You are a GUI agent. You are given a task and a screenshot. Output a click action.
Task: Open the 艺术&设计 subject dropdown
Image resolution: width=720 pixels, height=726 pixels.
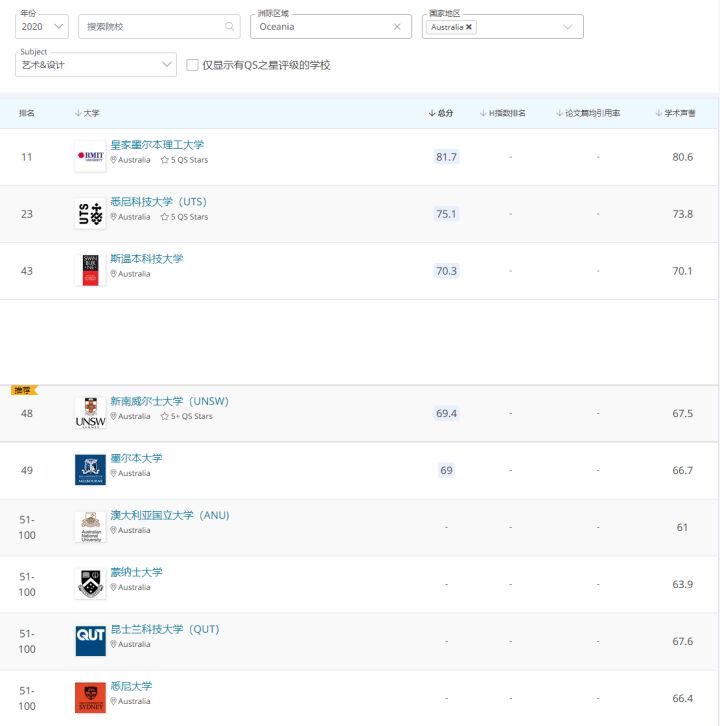[96, 65]
